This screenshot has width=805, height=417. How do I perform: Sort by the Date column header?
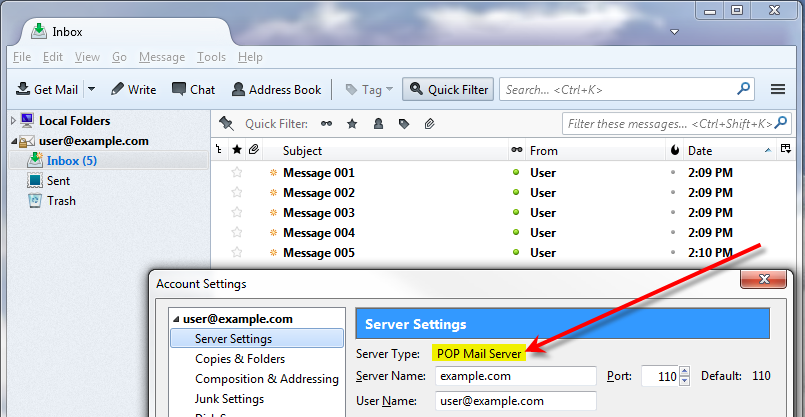730,150
